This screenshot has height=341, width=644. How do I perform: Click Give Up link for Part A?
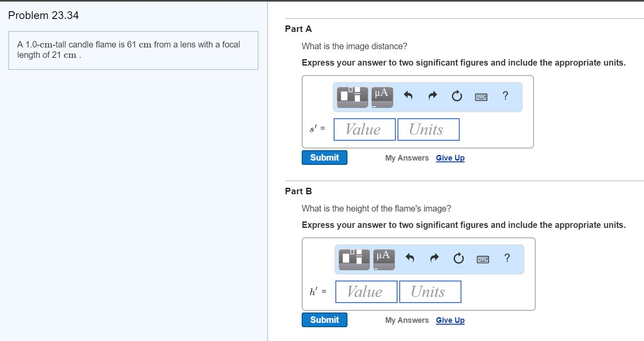tap(450, 158)
